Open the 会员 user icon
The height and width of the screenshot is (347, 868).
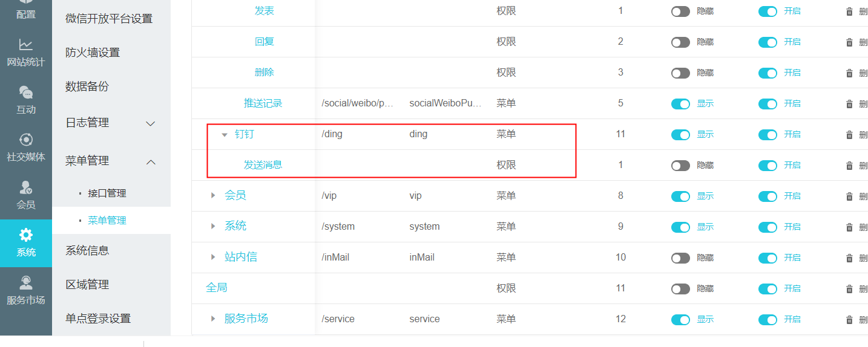point(25,187)
